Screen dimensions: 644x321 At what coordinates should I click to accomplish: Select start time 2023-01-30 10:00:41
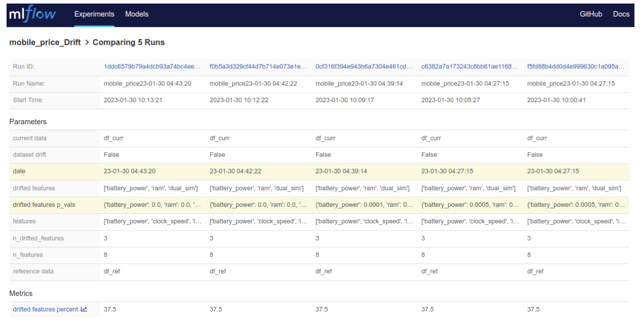(x=556, y=100)
